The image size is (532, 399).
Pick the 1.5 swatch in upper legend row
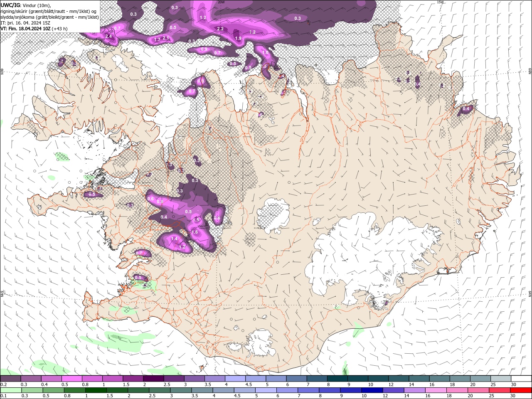(x=133, y=378)
